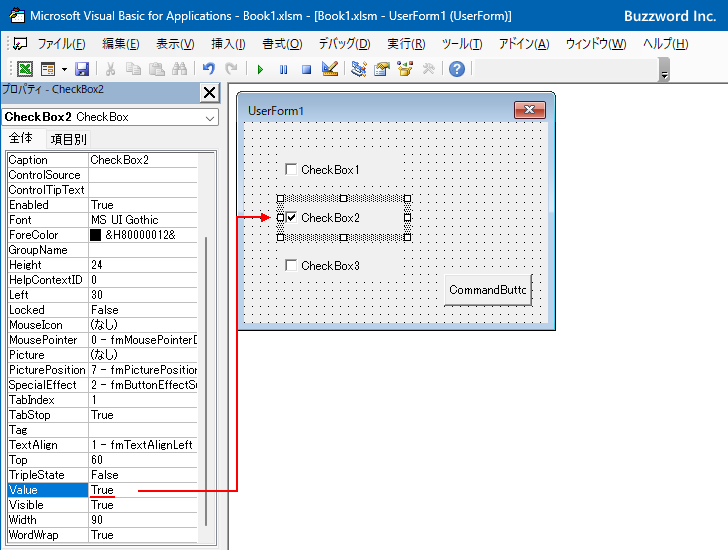The height and width of the screenshot is (550, 728).
Task: Click the Value field showing True
Action: [x=143, y=490]
